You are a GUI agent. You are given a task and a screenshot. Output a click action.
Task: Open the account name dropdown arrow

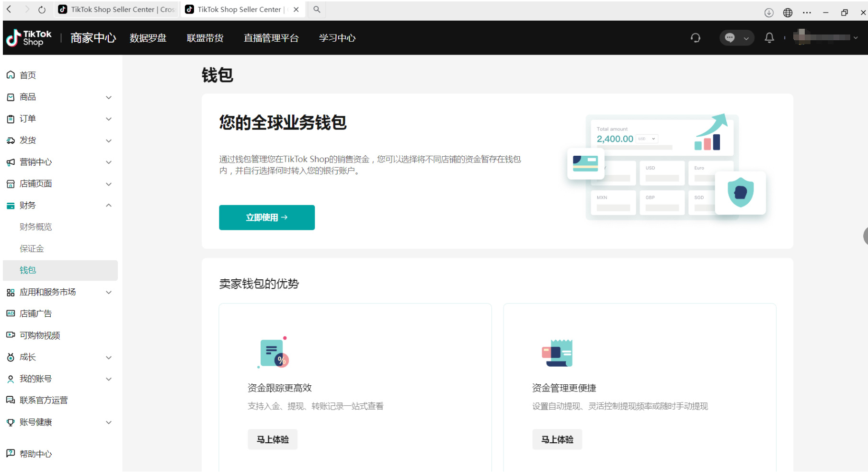(x=856, y=38)
